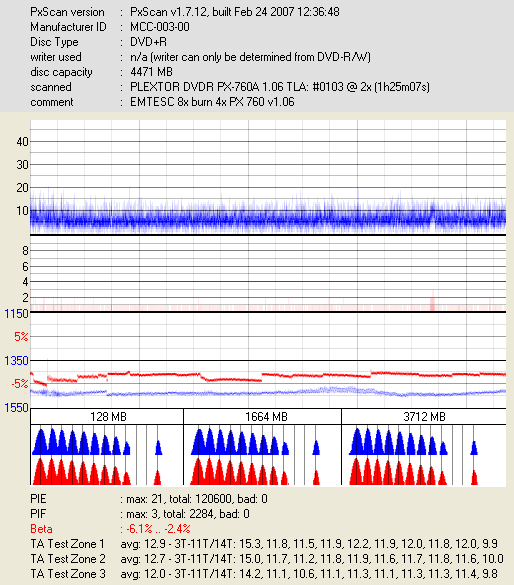Image resolution: width=514 pixels, height=585 pixels.
Task: Click the 128 MB TA zone header
Action: tap(107, 416)
